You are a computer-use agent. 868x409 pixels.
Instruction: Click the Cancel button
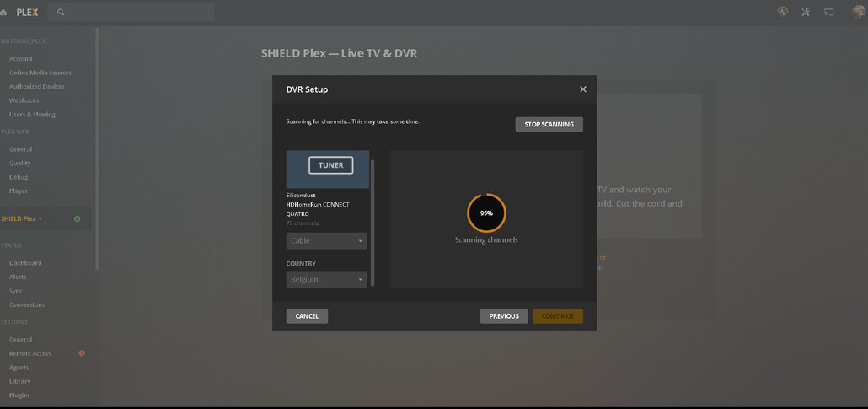click(x=307, y=316)
